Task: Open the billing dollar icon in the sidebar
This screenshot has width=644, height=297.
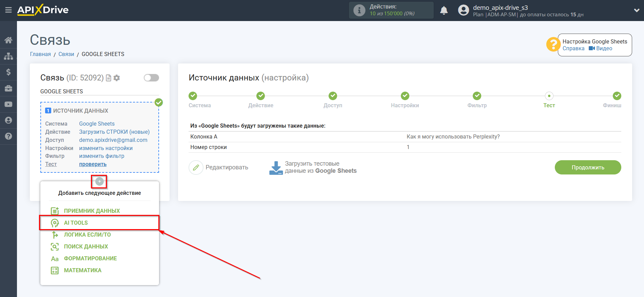Action: pos(8,72)
